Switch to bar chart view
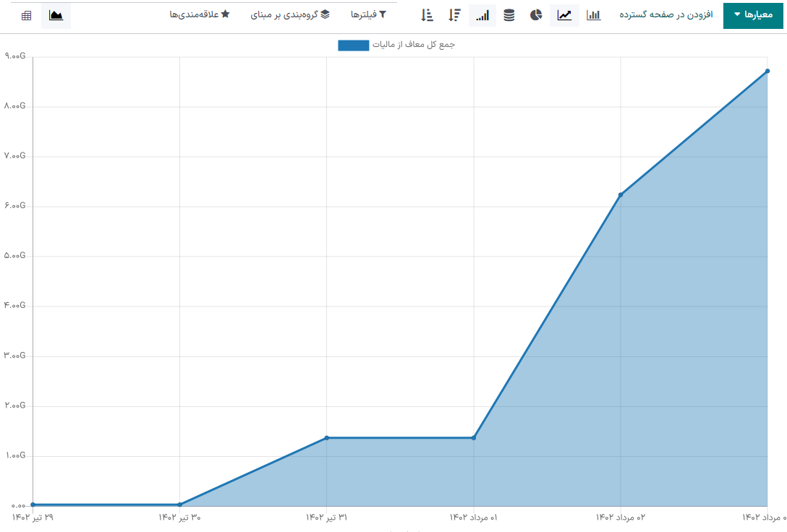787x532 pixels. 593,15
